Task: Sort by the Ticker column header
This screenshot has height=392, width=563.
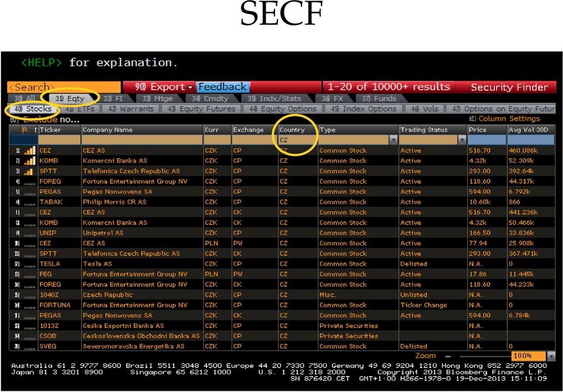Action: [60, 130]
